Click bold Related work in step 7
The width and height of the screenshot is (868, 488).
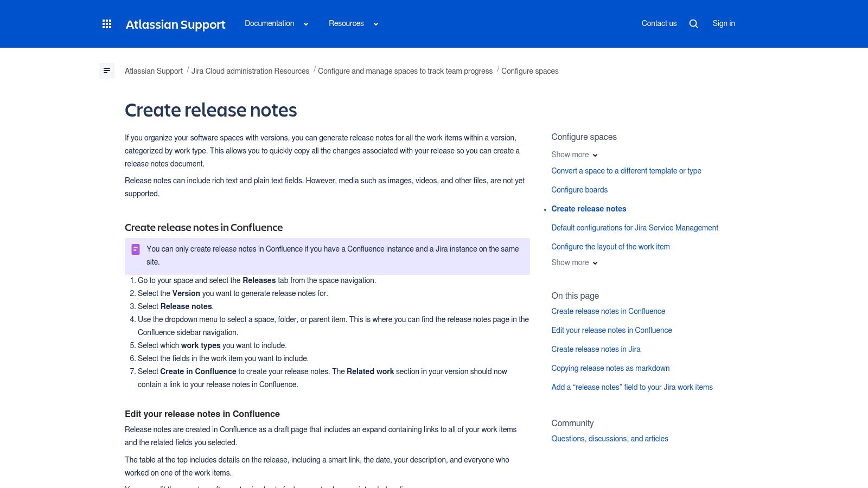(x=371, y=371)
